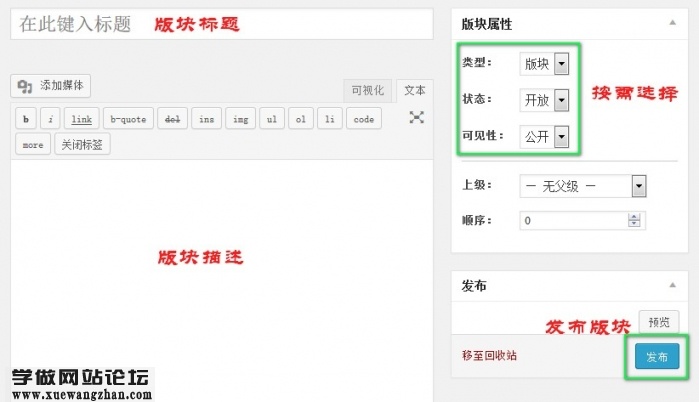Click the ins tag button

click(206, 119)
